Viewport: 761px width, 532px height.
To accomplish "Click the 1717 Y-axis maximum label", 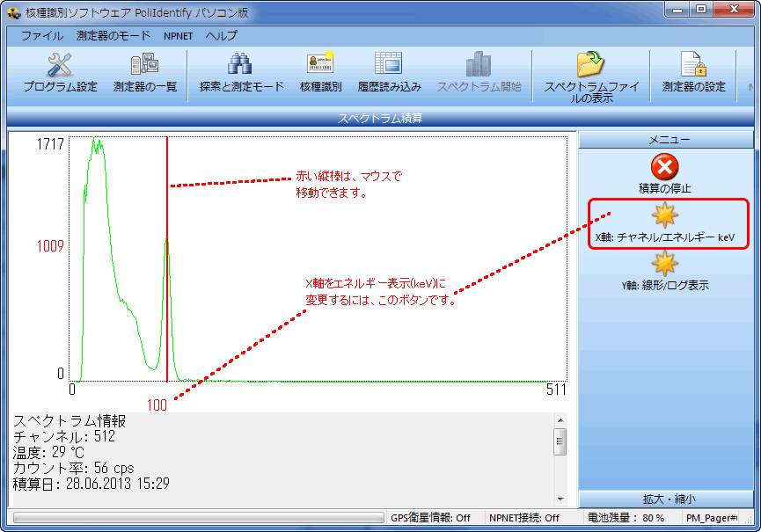I will (50, 144).
